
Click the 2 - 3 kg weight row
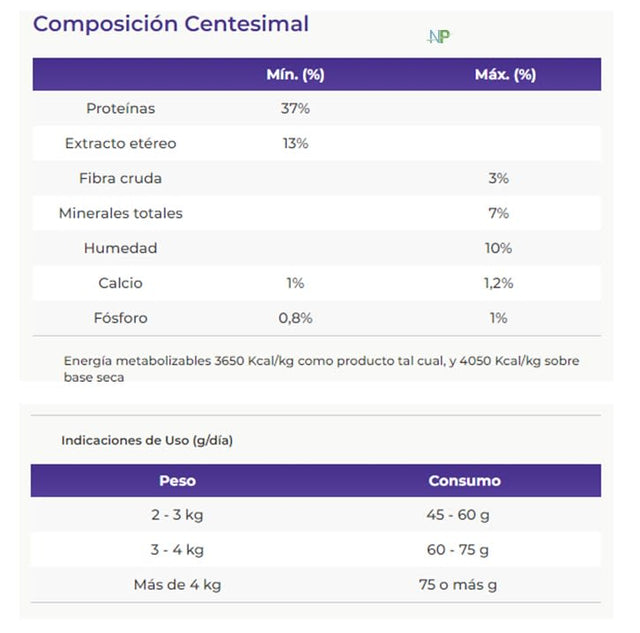click(x=178, y=515)
